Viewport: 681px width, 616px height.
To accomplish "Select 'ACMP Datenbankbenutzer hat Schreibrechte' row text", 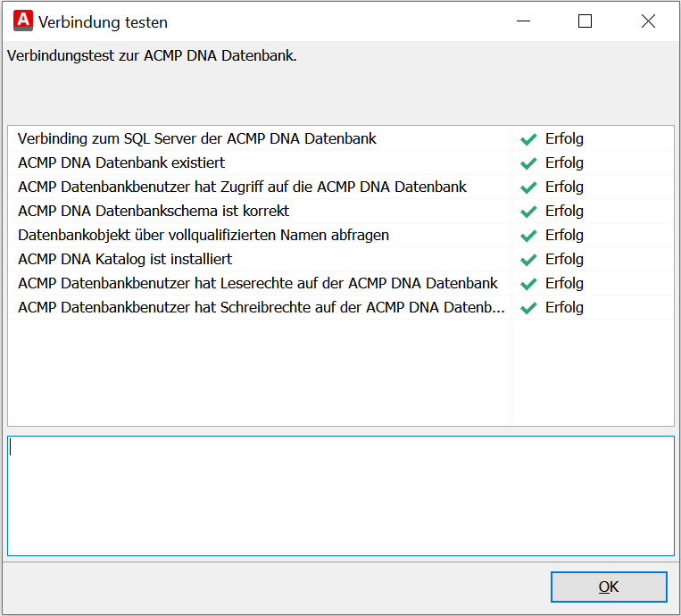I will 261,307.
